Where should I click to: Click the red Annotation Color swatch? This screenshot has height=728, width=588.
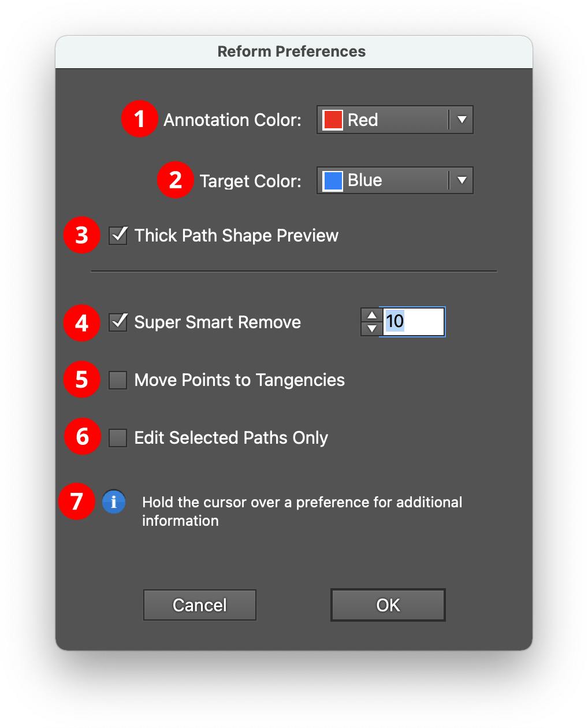click(332, 120)
